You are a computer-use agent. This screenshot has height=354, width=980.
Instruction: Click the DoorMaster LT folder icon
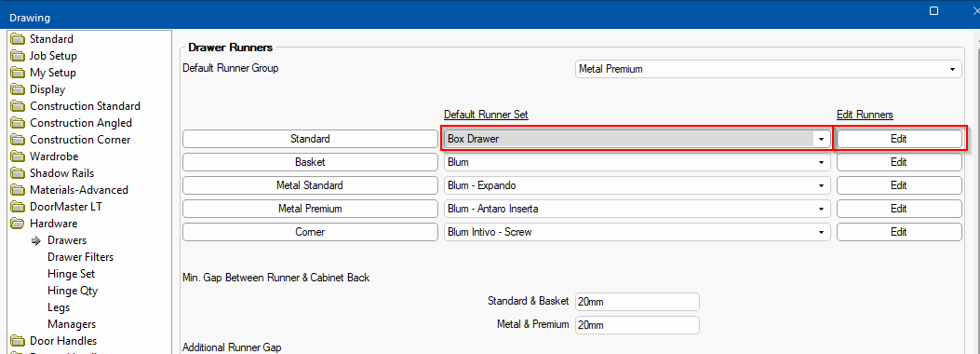[x=18, y=207]
